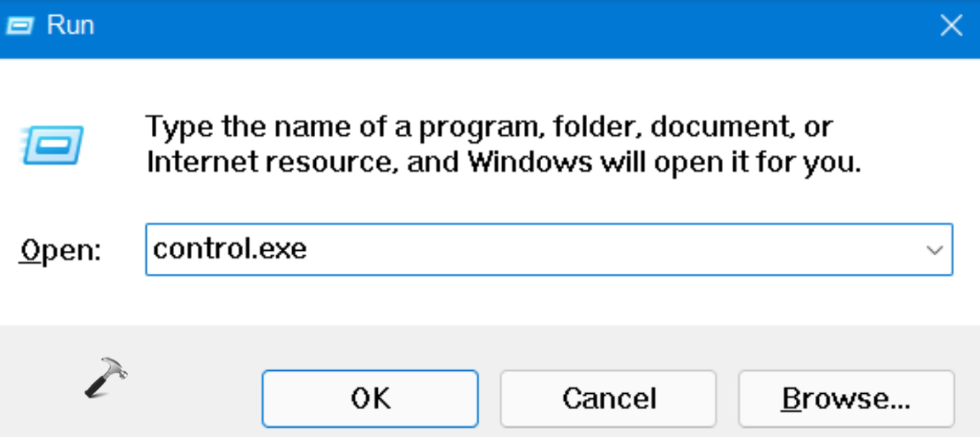Viewport: 980px width, 437px height.
Task: Click the "Type the name of a program" text line
Action: point(489,128)
